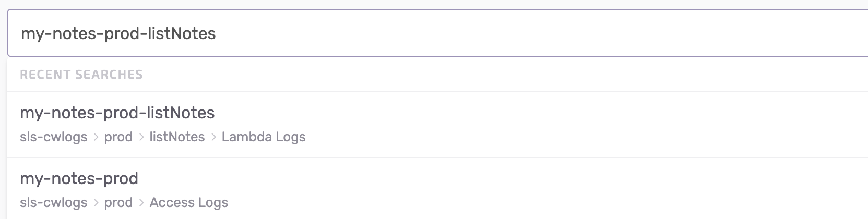Choose the Lambda Logs breadcrumb label
The height and width of the screenshot is (219, 868).
pos(264,137)
